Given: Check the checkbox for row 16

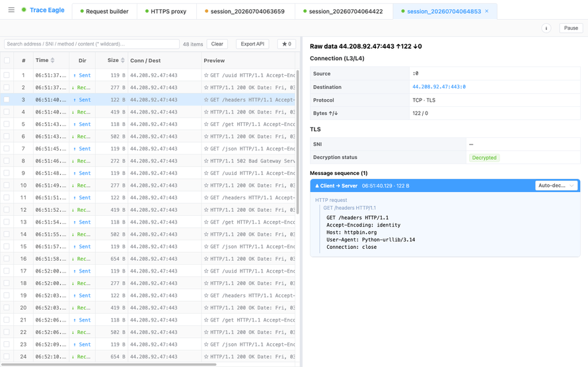Looking at the screenshot, I should (7, 259).
